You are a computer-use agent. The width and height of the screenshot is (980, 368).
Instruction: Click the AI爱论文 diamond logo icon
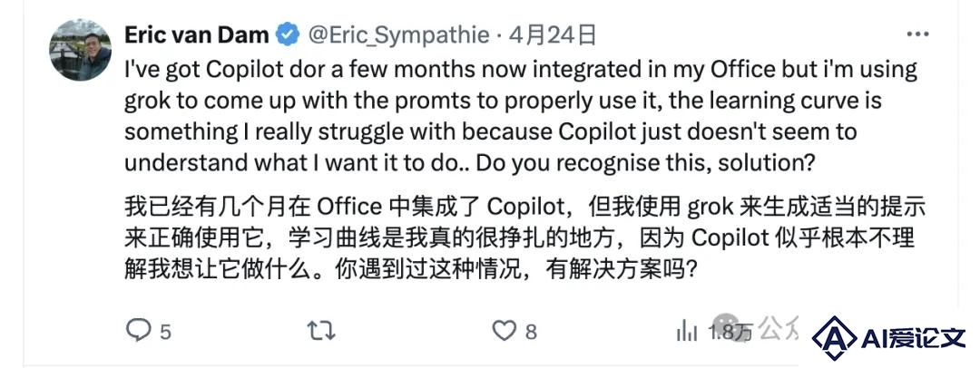[834, 338]
